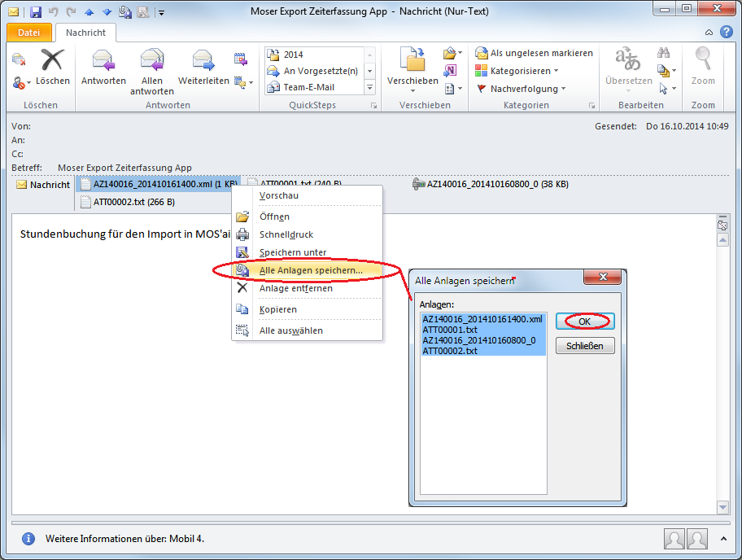The image size is (742, 560).
Task: Select 'Speichern unter' in the context menu
Action: click(x=292, y=252)
